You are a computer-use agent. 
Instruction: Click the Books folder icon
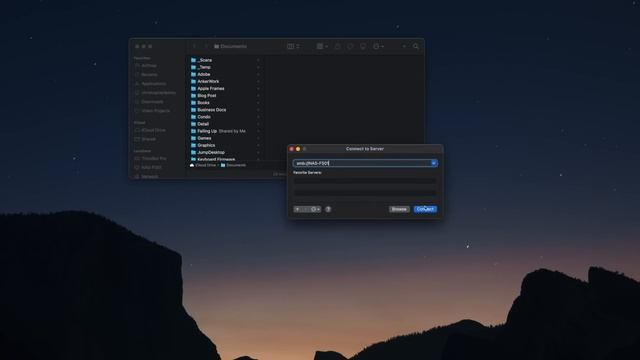193,103
